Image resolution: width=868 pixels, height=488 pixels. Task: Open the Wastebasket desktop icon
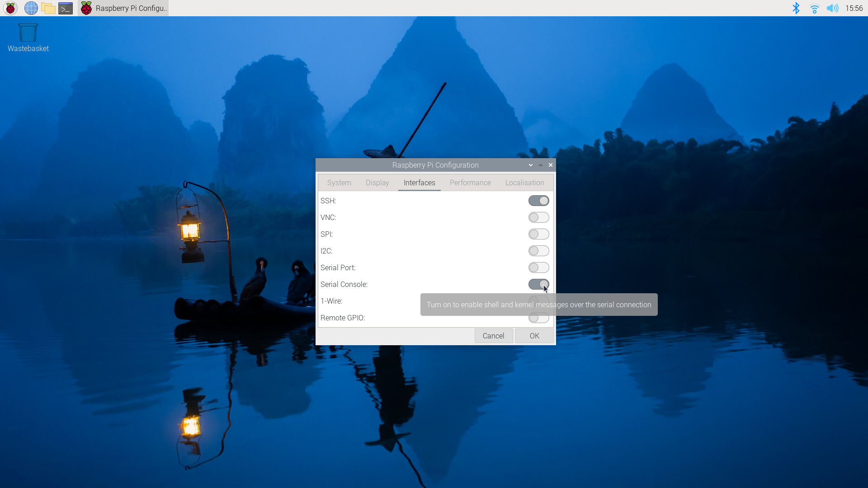click(x=28, y=38)
